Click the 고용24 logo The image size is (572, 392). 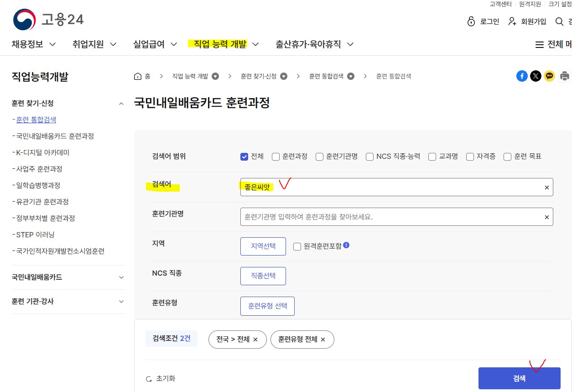(x=48, y=20)
